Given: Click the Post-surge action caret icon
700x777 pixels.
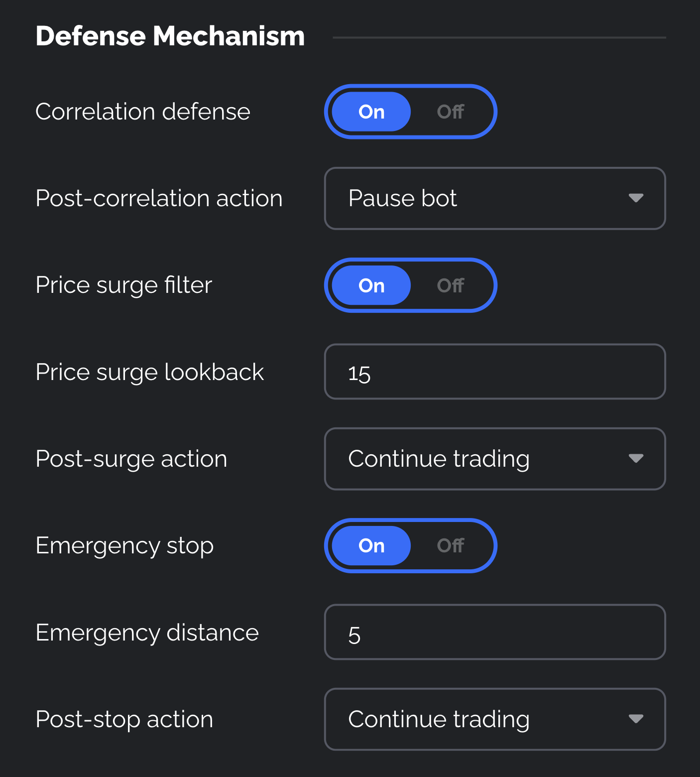Looking at the screenshot, I should click(x=636, y=459).
